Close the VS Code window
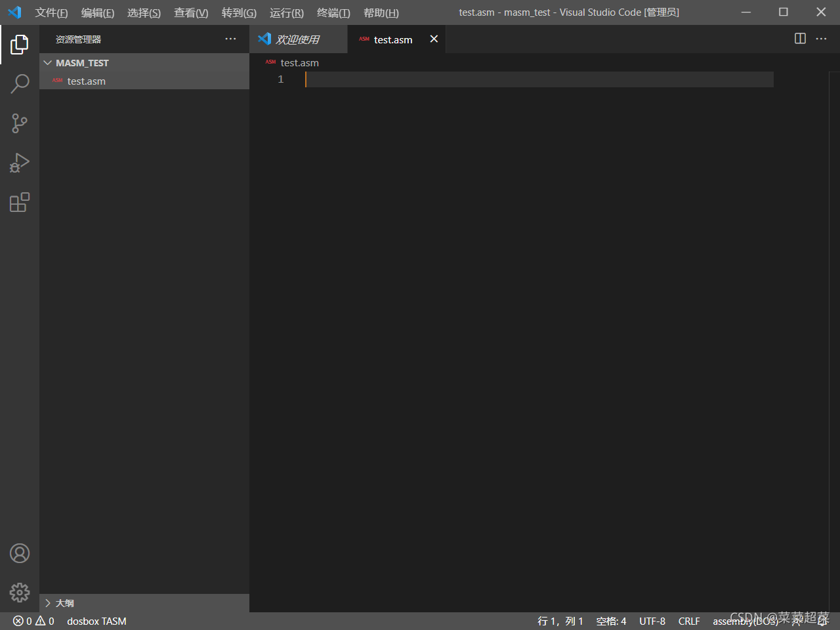This screenshot has width=840, height=630. pyautogui.click(x=821, y=12)
